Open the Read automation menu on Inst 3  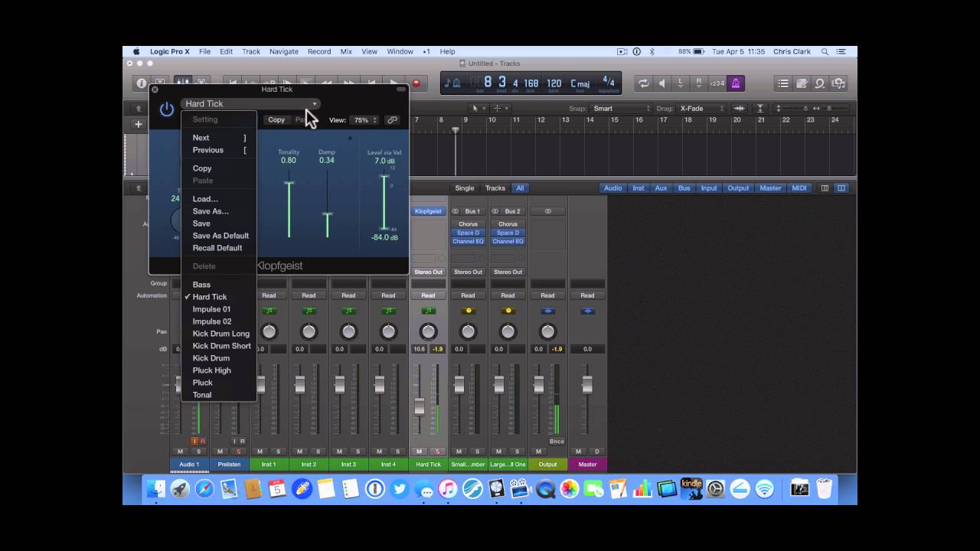[x=348, y=295]
